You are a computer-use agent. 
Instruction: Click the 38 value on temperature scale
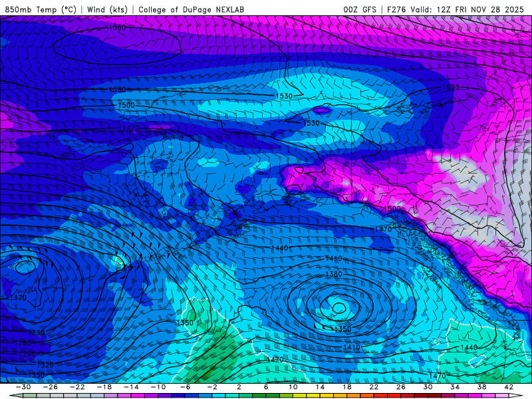click(x=481, y=387)
